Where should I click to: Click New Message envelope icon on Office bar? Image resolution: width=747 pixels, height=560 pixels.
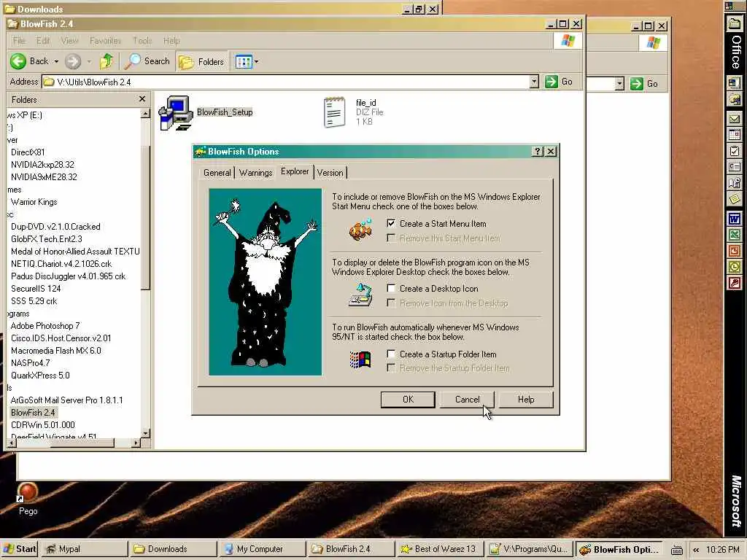tap(734, 119)
